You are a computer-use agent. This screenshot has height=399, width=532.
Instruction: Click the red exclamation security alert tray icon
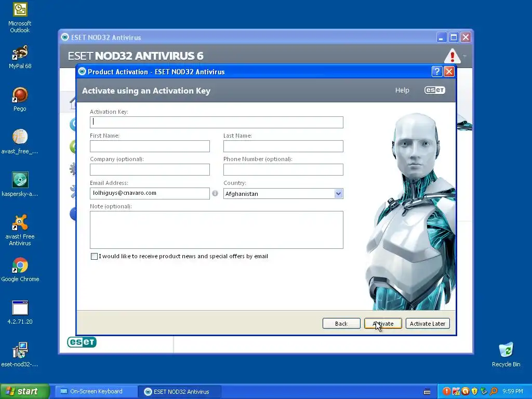click(446, 392)
